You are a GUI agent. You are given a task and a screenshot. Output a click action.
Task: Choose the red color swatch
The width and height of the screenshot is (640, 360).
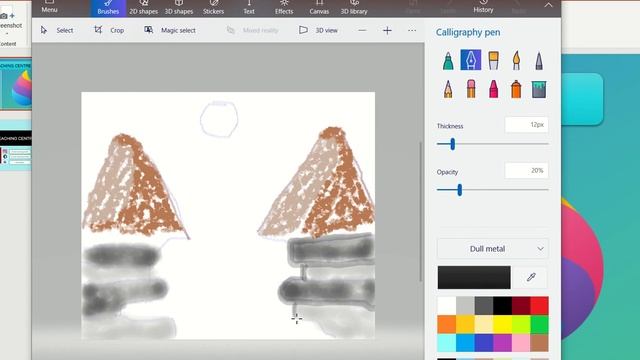tap(540, 306)
